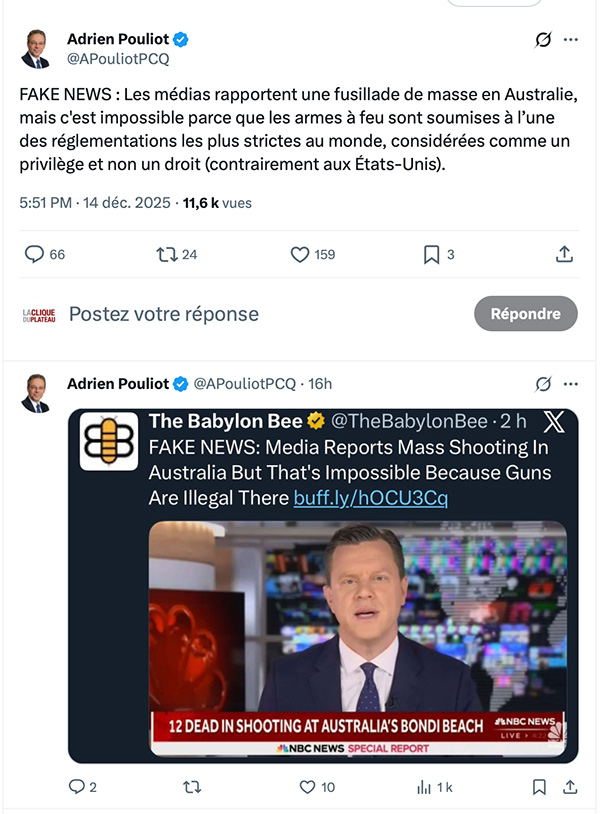The height and width of the screenshot is (814, 600).
Task: View analytics of the second tweet showing 1 k
Action: (x=423, y=787)
